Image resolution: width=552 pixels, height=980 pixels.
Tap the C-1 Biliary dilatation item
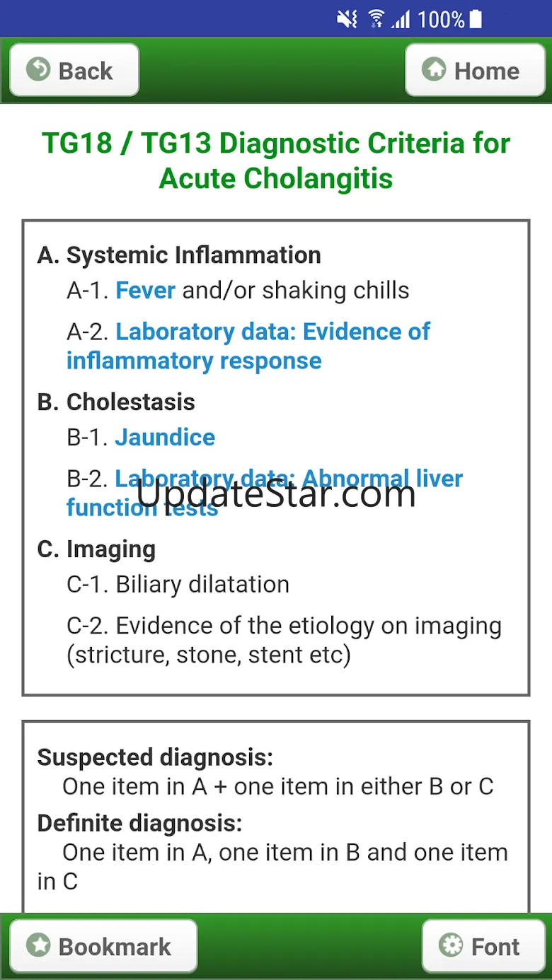(178, 584)
